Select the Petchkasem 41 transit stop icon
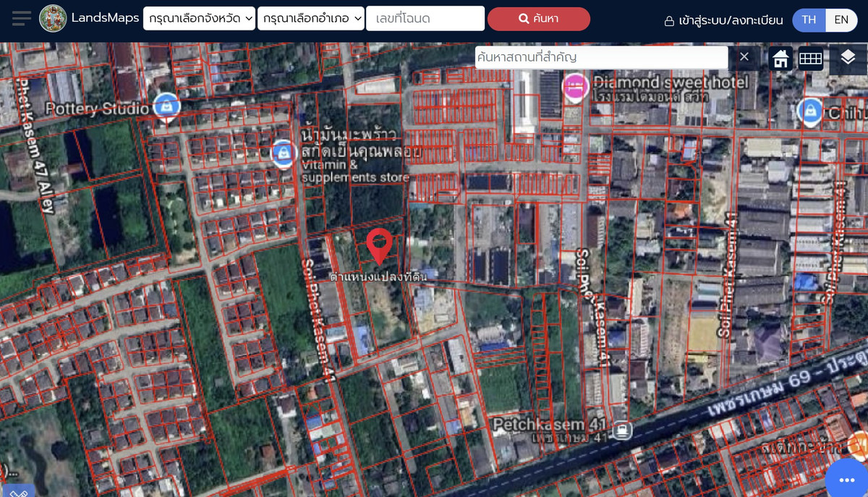Screen dimensions: 868x497 tap(621, 430)
